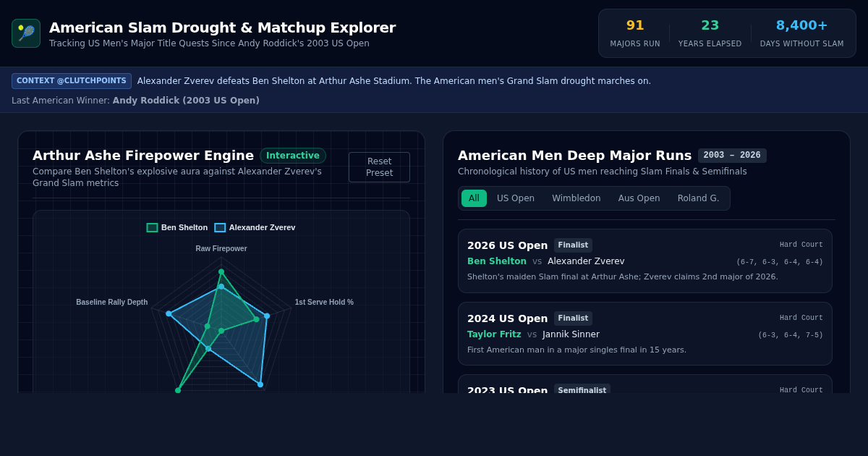
Task: Click the Arthur Ashe Firepower Engine heading
Action: [143, 156]
